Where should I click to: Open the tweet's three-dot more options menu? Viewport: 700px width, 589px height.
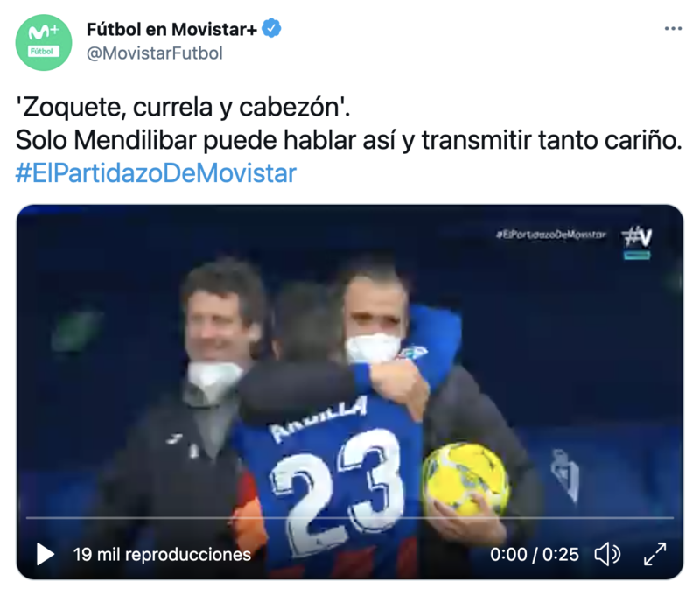click(x=673, y=29)
